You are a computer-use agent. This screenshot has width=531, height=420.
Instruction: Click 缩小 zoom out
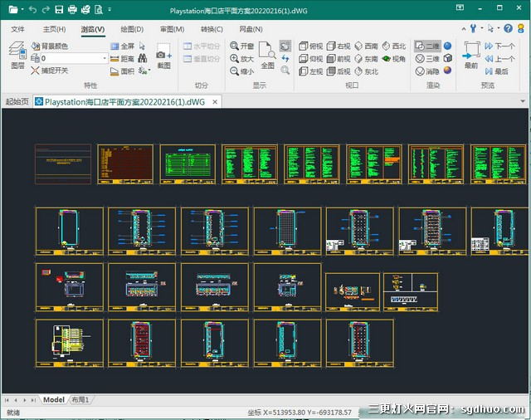pyautogui.click(x=241, y=71)
